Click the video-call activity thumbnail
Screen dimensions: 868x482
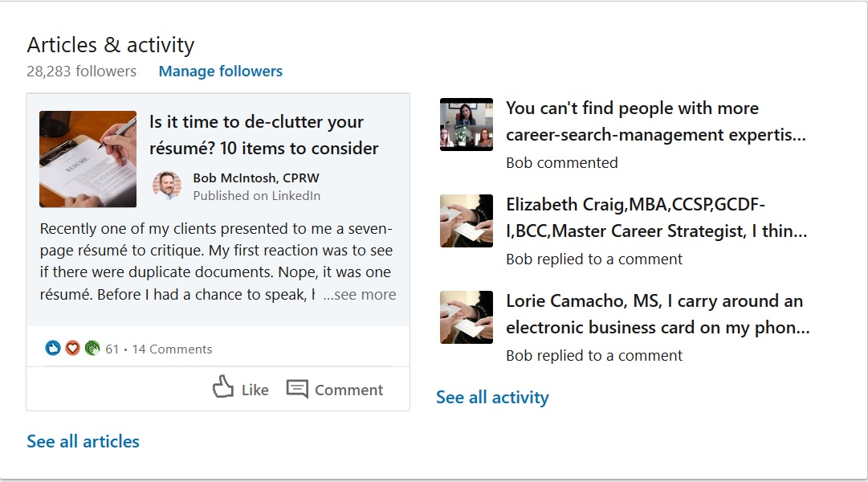click(466, 124)
